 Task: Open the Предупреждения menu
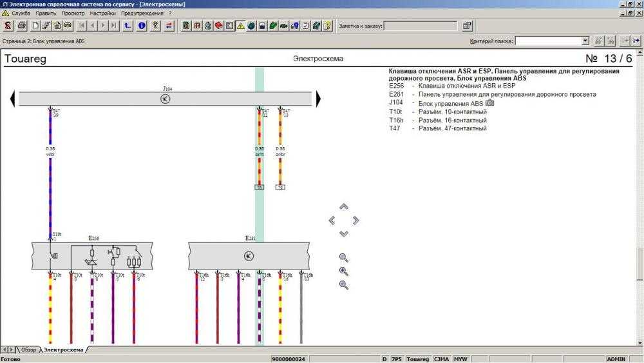click(x=142, y=13)
